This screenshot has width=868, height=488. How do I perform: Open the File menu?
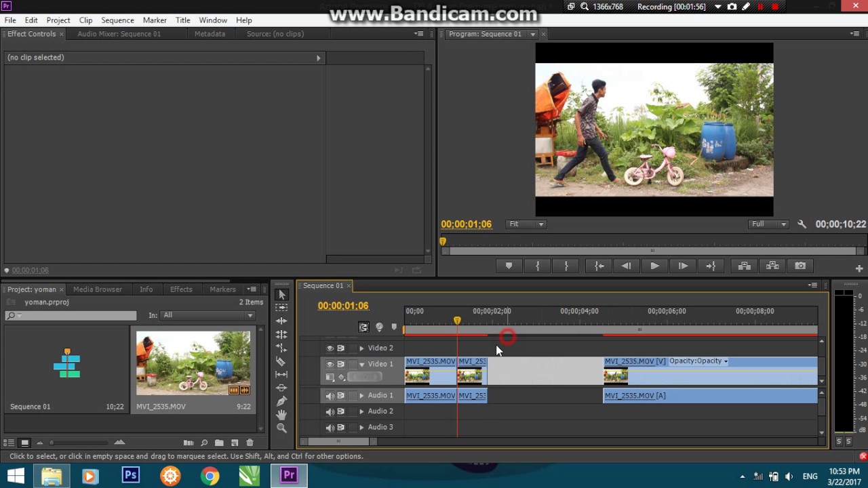pos(10,20)
